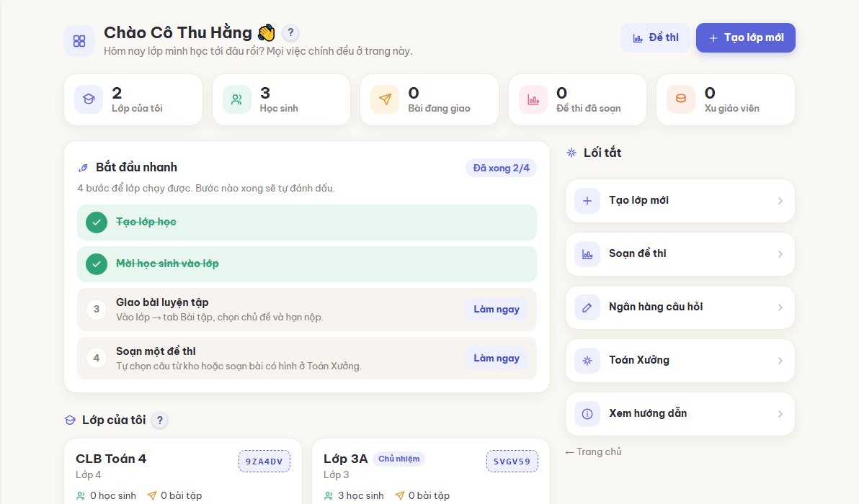This screenshot has height=504, width=859.
Task: Expand the Ngân hàng câu hỏi chevron
Action: (780, 307)
